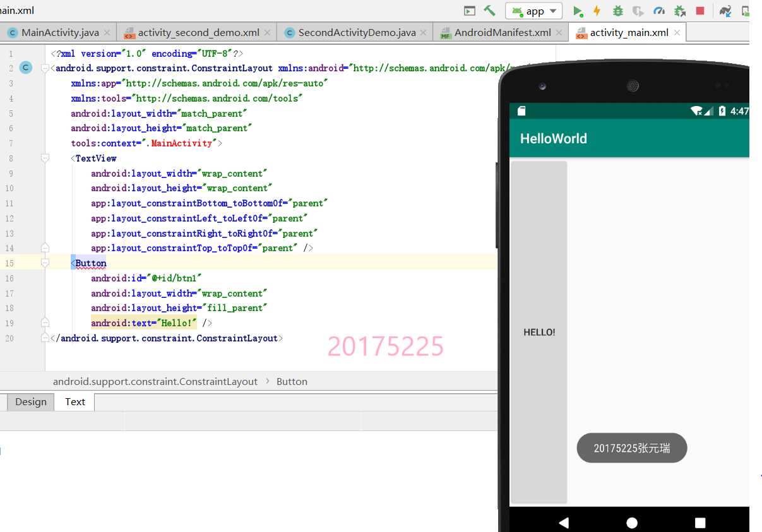
Task: Click the ConstraintLayout breadcrumb item
Action: click(x=155, y=382)
